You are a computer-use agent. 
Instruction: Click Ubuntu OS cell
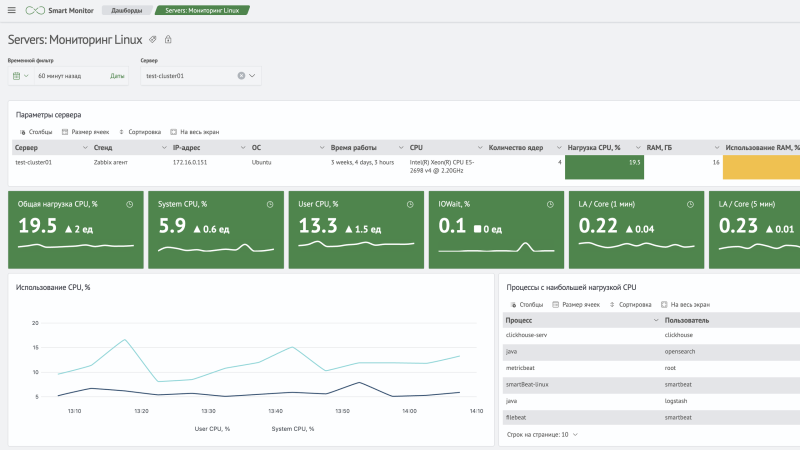pyautogui.click(x=261, y=162)
